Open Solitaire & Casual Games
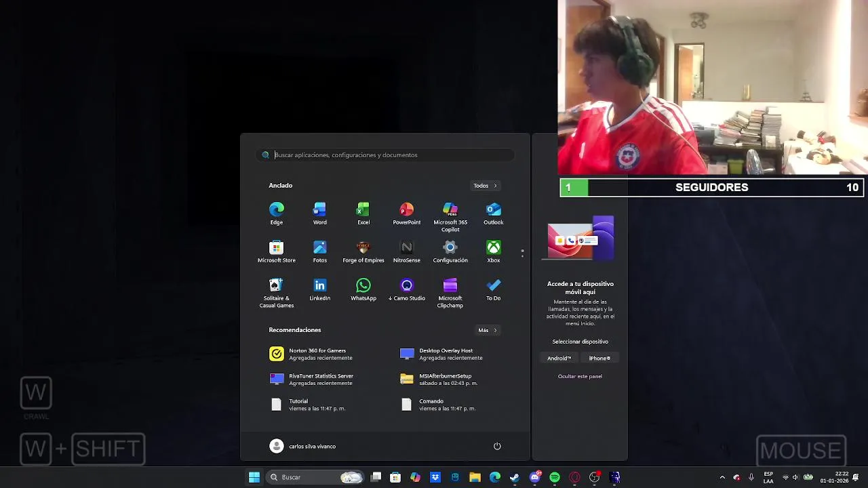This screenshot has height=488, width=868. coord(277,293)
